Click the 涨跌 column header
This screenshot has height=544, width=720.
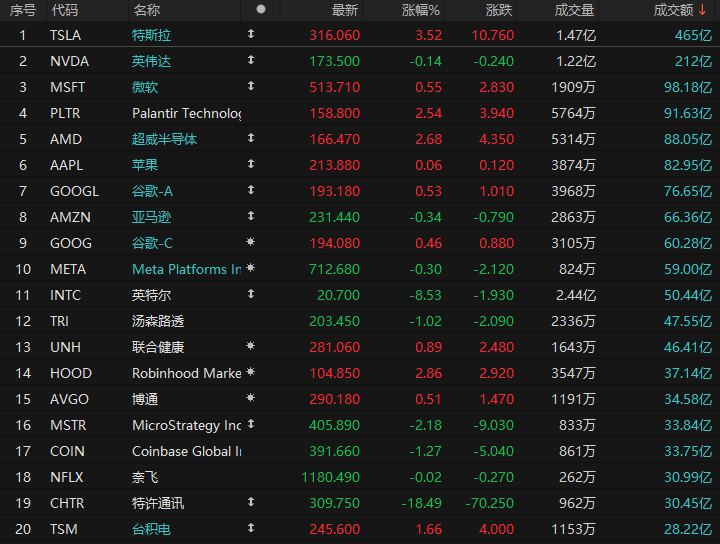pos(499,10)
